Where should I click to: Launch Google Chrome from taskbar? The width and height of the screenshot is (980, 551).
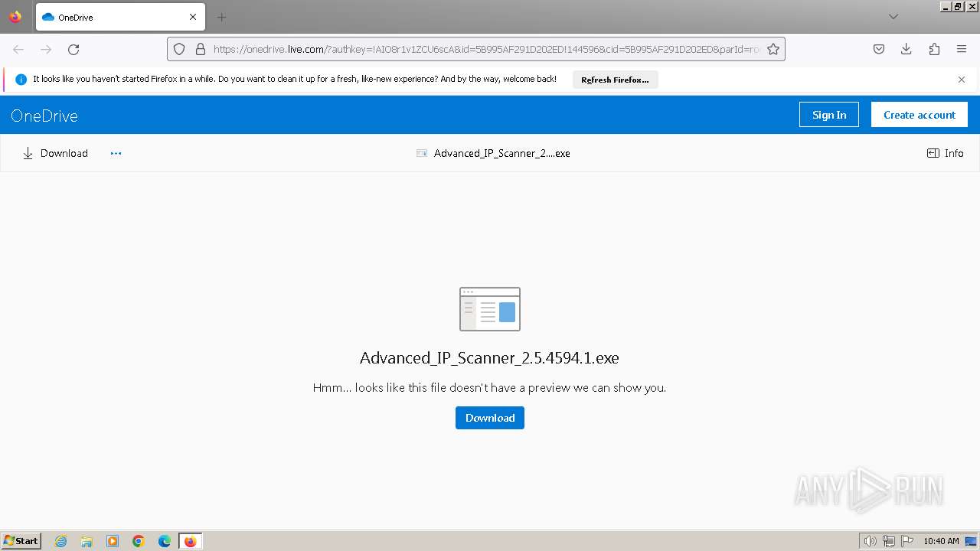[x=139, y=541]
